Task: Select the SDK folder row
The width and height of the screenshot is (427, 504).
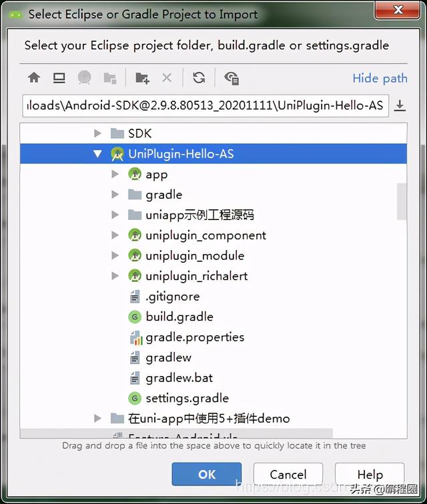Action: tap(213, 133)
